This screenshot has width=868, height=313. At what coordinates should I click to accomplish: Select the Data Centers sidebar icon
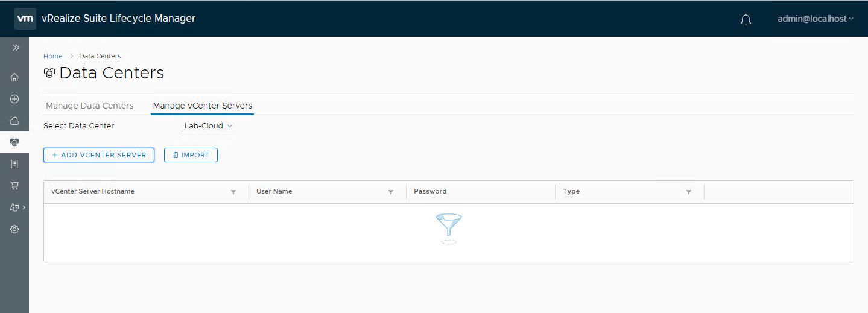(14, 142)
